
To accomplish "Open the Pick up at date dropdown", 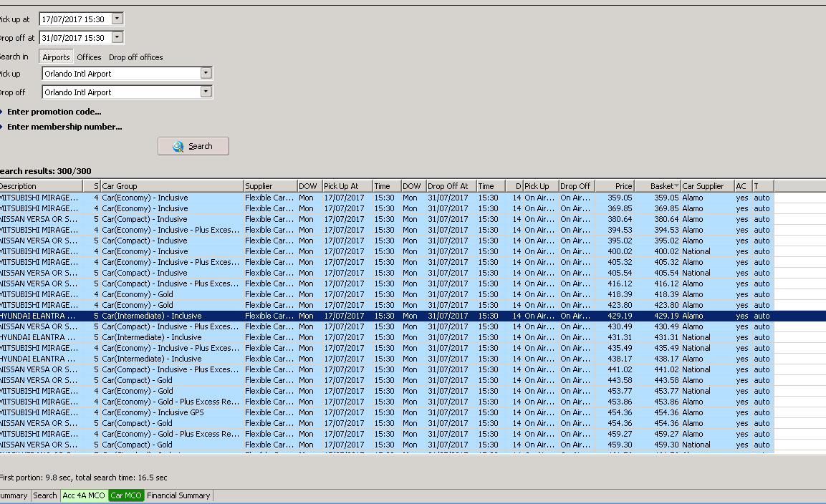I will tap(117, 19).
